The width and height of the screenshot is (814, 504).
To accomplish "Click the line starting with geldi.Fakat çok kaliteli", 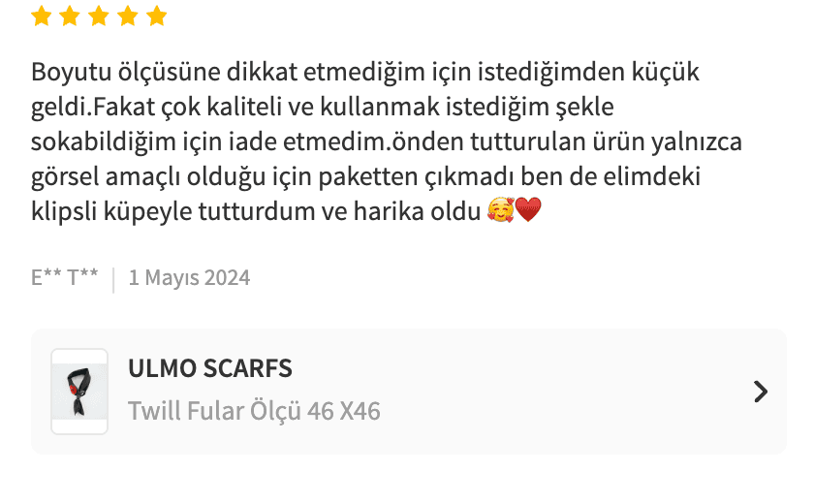I will coord(323,107).
